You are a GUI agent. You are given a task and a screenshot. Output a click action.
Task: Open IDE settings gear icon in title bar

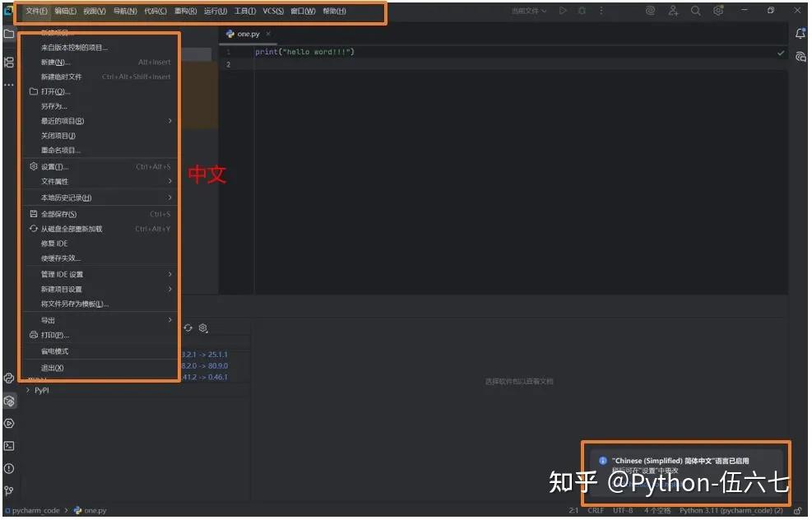coord(718,10)
